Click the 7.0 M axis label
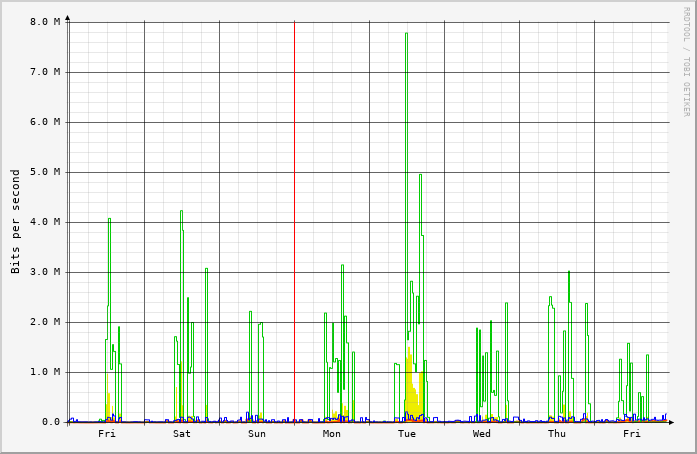 pyautogui.click(x=45, y=72)
